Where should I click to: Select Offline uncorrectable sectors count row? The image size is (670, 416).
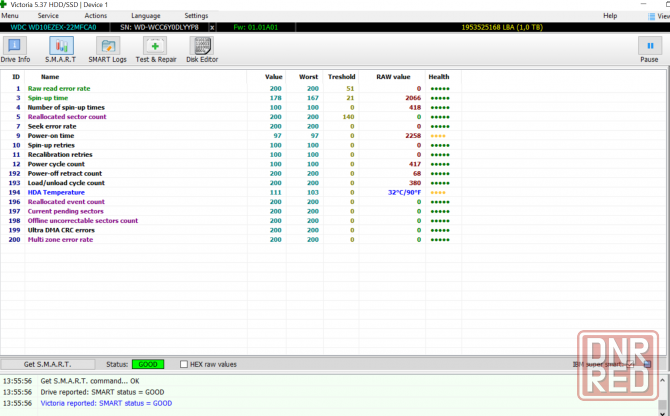click(x=231, y=220)
